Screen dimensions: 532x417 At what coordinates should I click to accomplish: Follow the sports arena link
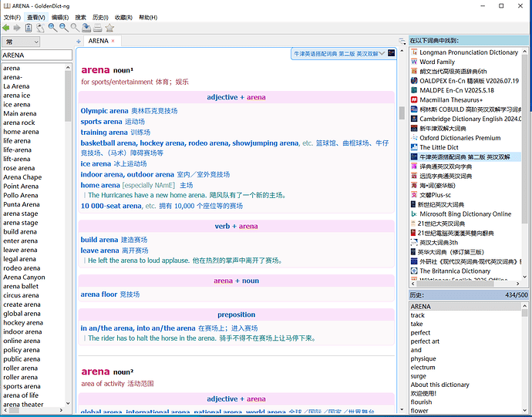coord(101,122)
